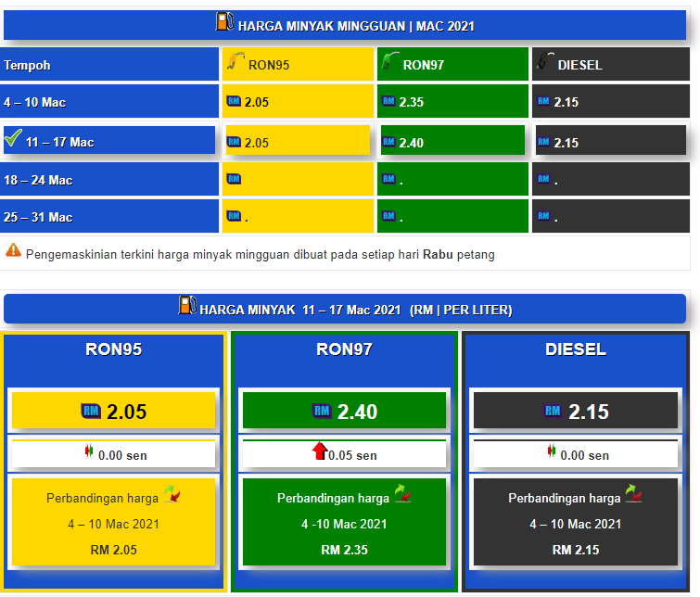Click the RON95 card title

click(113, 349)
